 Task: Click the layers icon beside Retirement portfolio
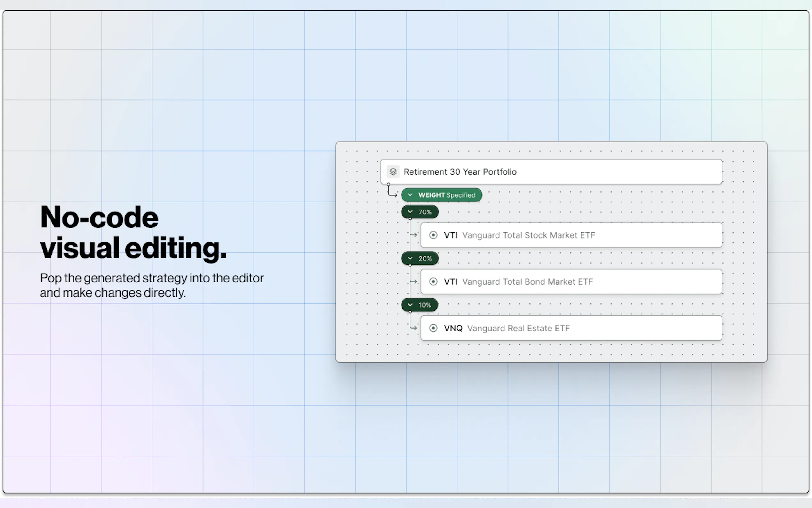pos(393,172)
